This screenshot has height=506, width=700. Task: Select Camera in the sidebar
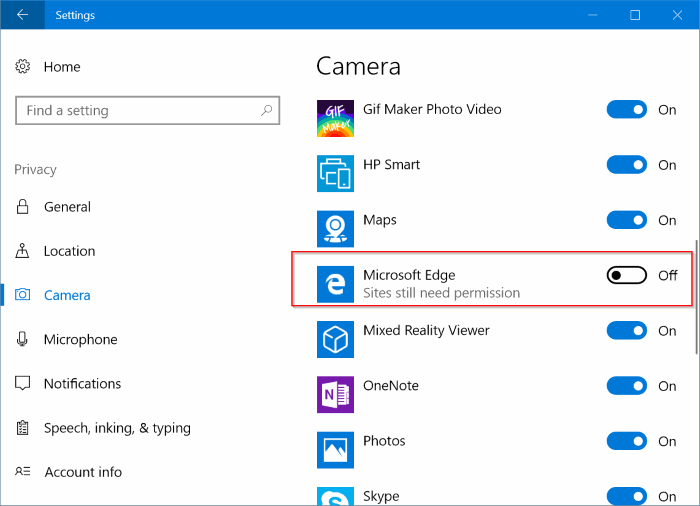click(67, 295)
